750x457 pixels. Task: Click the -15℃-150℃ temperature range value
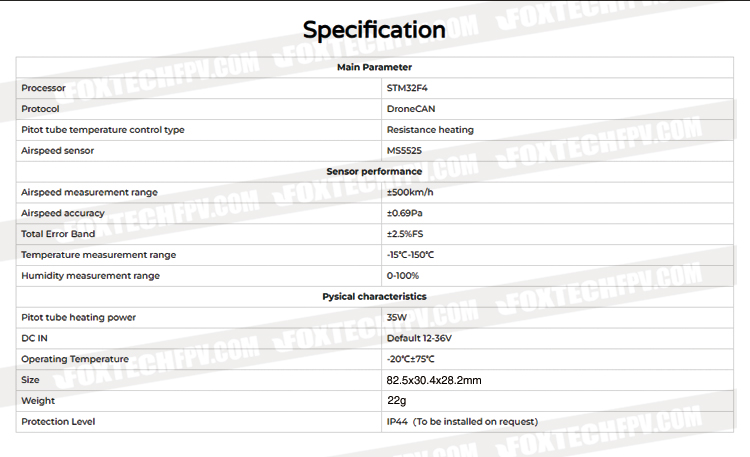click(x=410, y=255)
